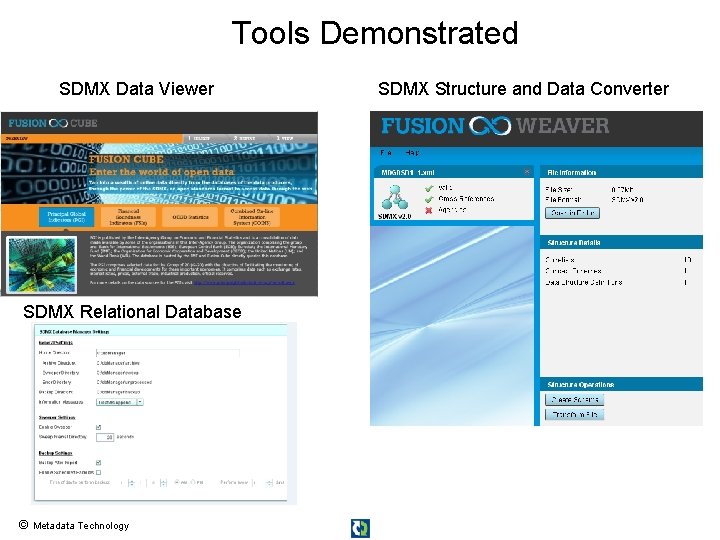Select the PM radio button
Viewport: 720px width, 540px height.
pos(193,482)
